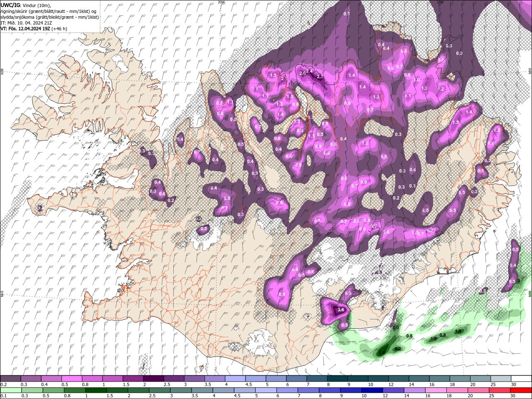Click the 'VT: Fös. 12.04.2024 19Z (+46 h)' line
The width and height of the screenshot is (532, 399).
coord(34,29)
